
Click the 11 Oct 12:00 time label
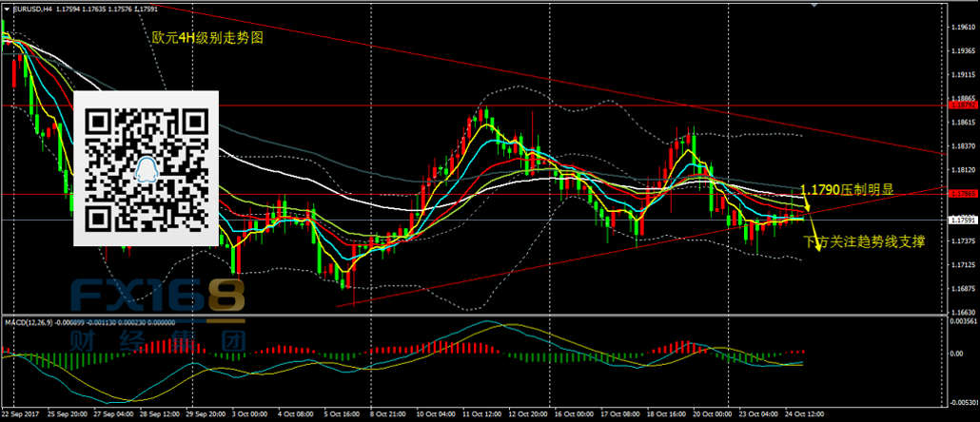pos(479,414)
